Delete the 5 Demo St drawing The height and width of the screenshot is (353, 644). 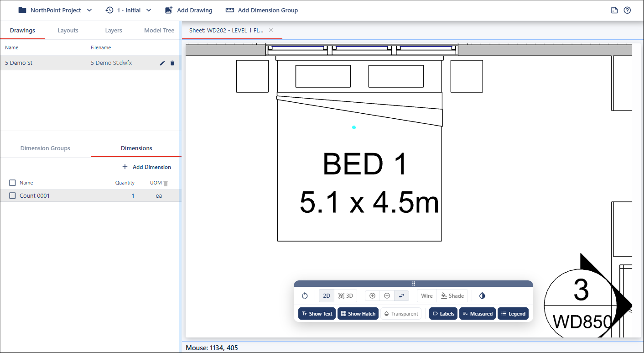click(172, 63)
